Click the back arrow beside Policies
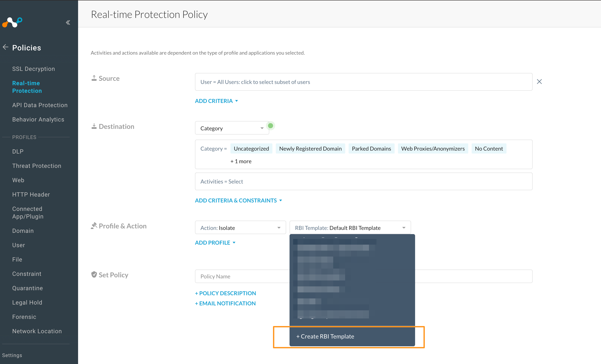601x364 pixels. click(x=6, y=47)
